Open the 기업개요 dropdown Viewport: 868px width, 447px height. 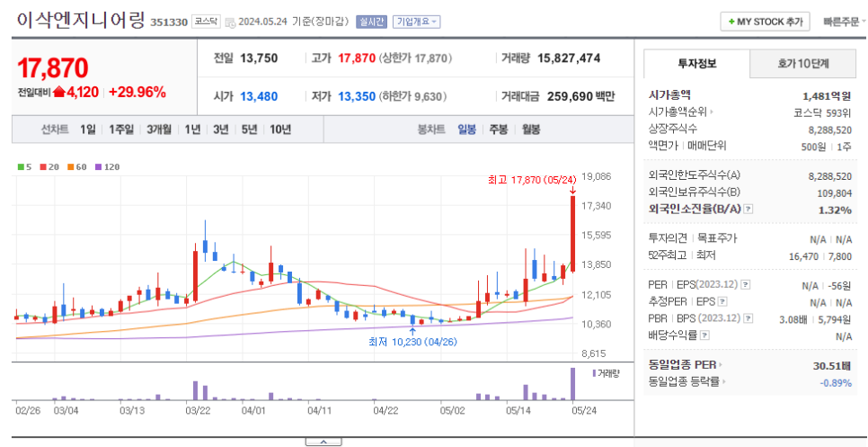(417, 22)
